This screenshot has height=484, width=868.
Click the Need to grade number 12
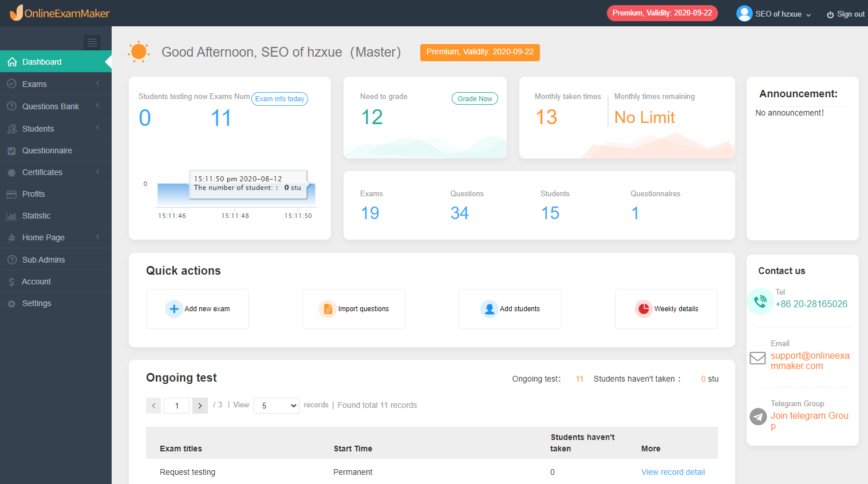[x=372, y=117]
